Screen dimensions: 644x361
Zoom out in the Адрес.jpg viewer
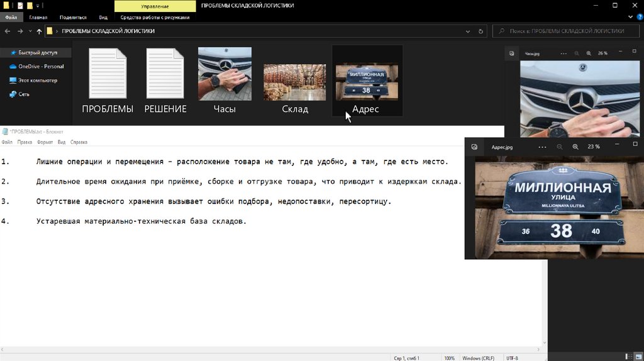point(560,147)
